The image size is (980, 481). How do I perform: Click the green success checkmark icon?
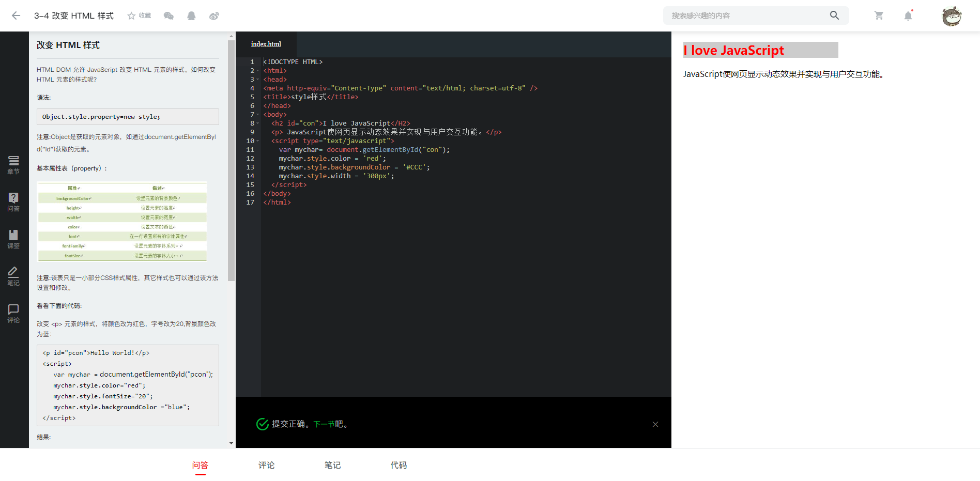(x=263, y=424)
